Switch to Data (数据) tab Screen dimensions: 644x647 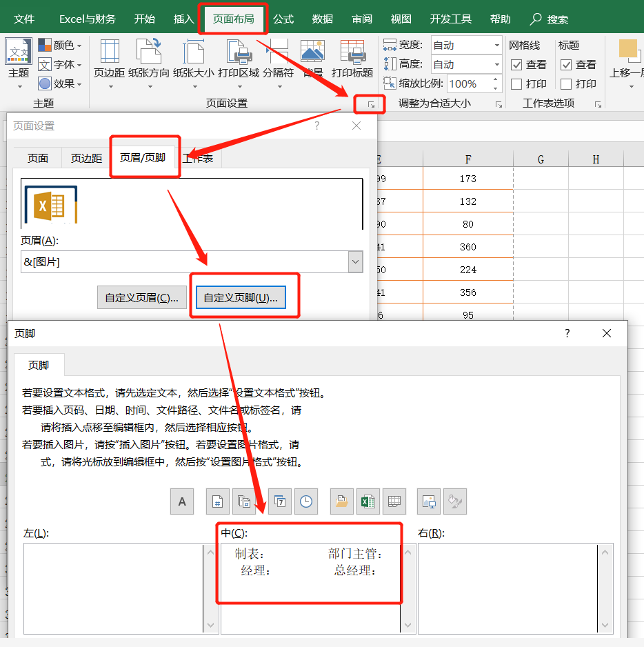[x=323, y=19]
